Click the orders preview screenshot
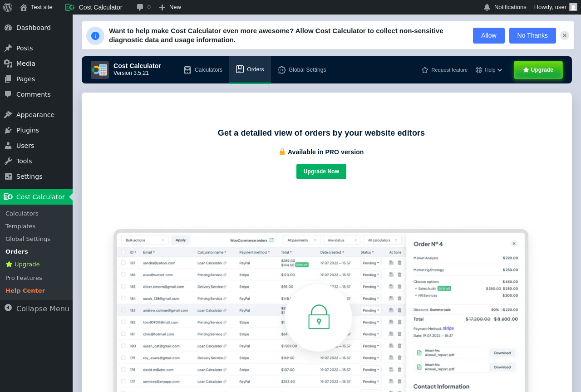Screen dimensions: 581x392 click(321, 311)
